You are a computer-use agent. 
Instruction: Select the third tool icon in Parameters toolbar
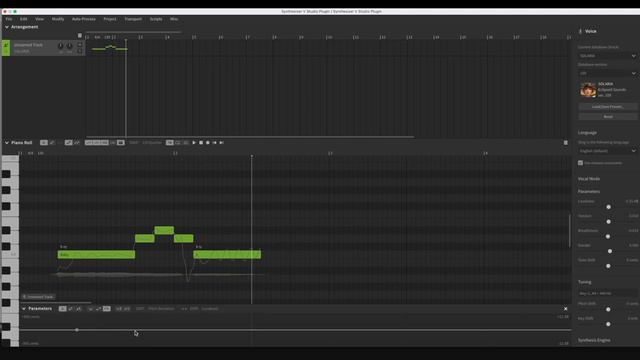coord(78,309)
